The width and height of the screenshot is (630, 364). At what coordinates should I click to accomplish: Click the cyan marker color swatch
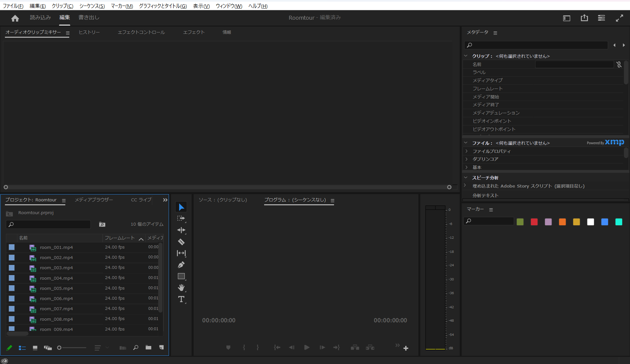[x=619, y=222]
